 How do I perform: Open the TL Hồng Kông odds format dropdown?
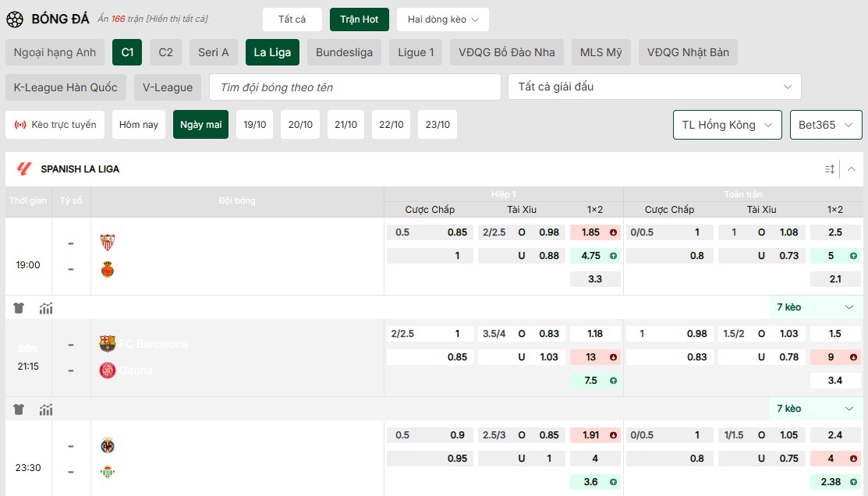point(727,125)
